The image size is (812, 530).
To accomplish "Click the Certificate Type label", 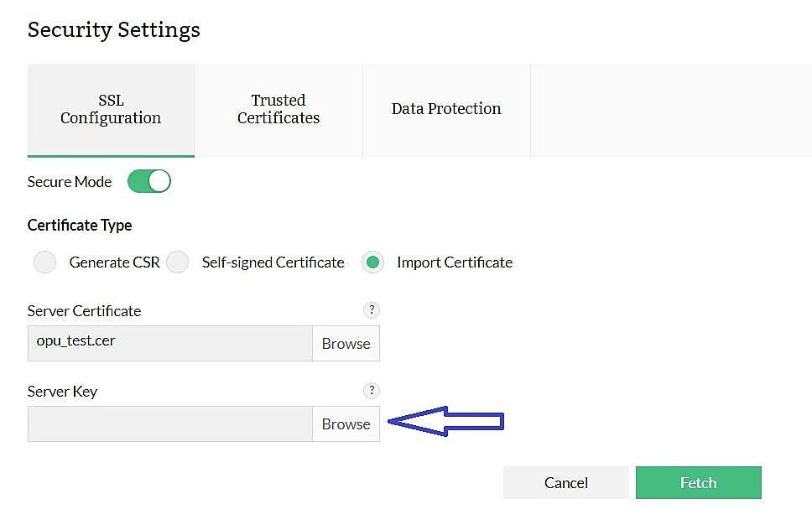I will point(80,226).
